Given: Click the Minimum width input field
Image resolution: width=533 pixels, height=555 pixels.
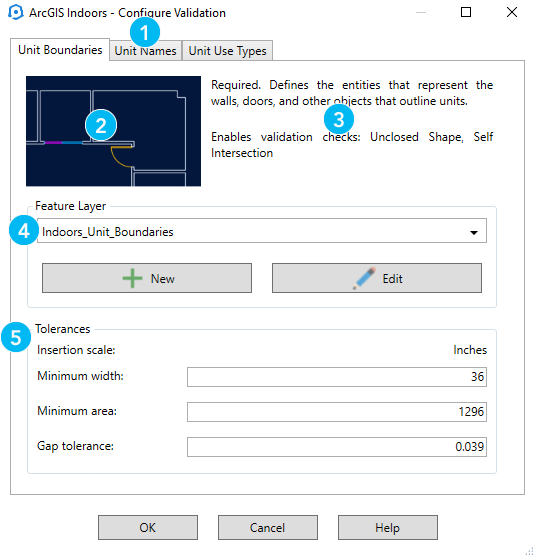Looking at the screenshot, I should [337, 377].
